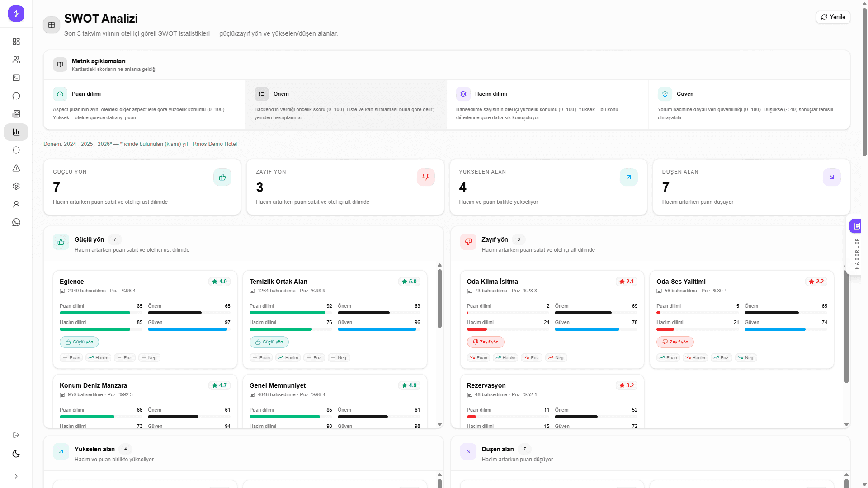The height and width of the screenshot is (488, 868).
Task: Click the up-arrow icon in YÜKSELEN ALAN summary card
Action: tap(629, 177)
